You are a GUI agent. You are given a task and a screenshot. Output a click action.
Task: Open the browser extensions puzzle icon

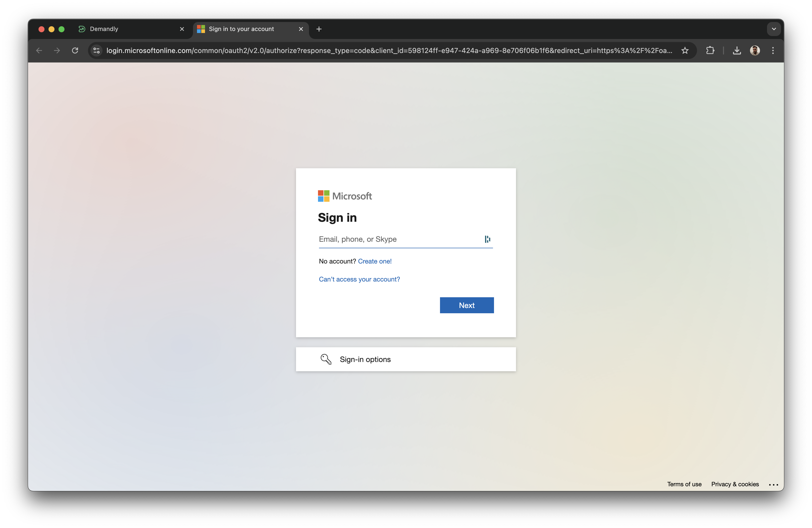[710, 50]
